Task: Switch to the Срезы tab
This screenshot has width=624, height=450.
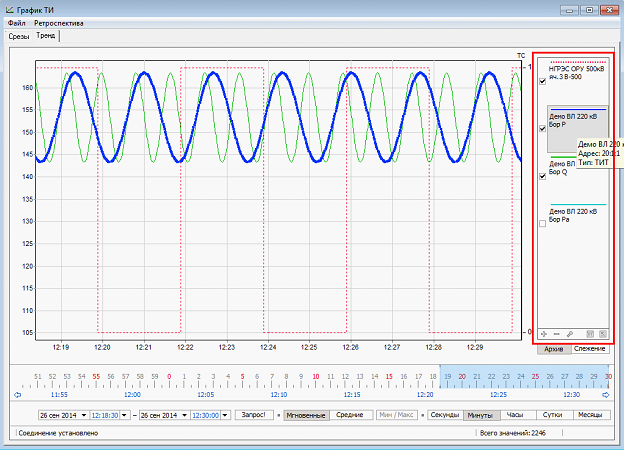Action: [x=19, y=35]
